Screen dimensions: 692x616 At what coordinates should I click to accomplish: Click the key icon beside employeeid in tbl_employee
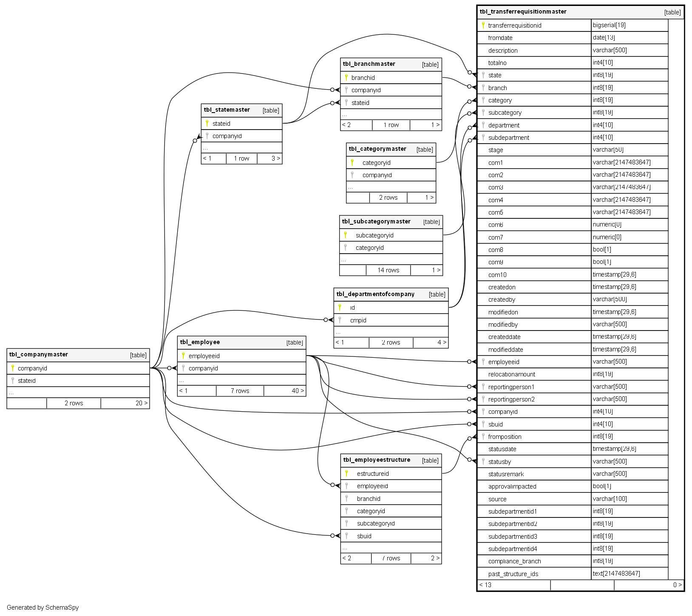tap(183, 356)
